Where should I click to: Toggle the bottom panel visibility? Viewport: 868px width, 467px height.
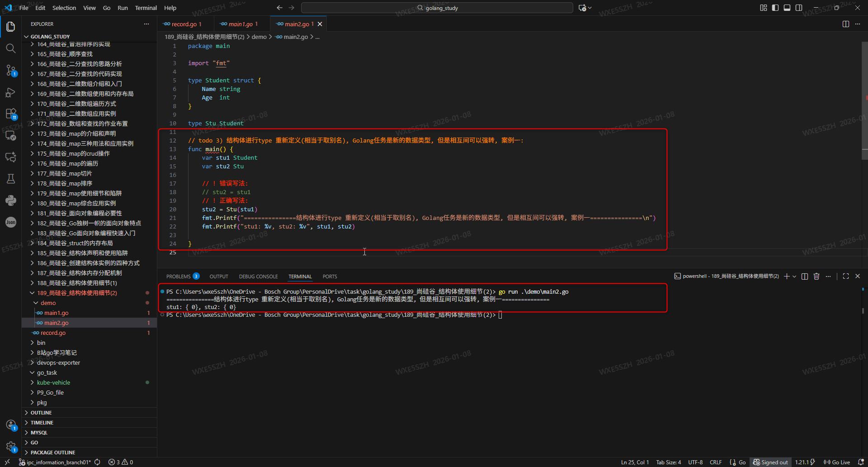click(787, 8)
